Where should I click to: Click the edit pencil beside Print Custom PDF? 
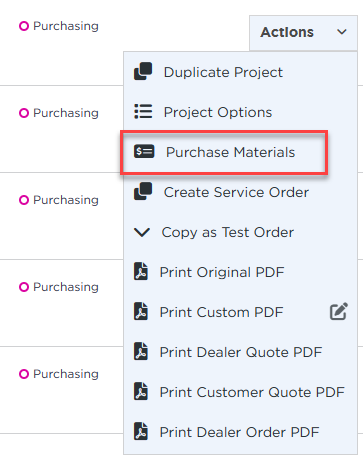pyautogui.click(x=339, y=311)
